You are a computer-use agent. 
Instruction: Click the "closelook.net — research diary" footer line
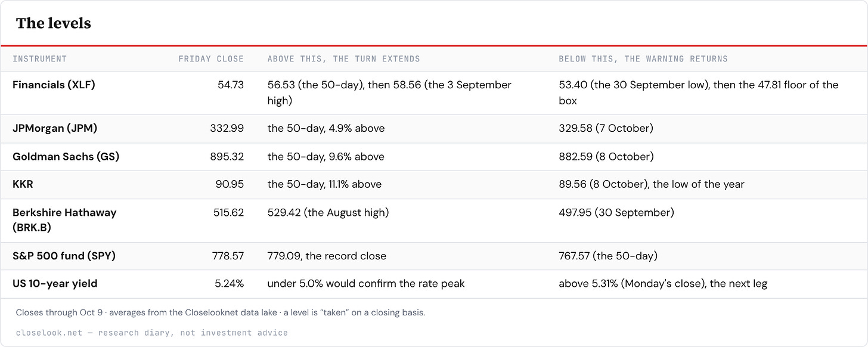point(152,333)
